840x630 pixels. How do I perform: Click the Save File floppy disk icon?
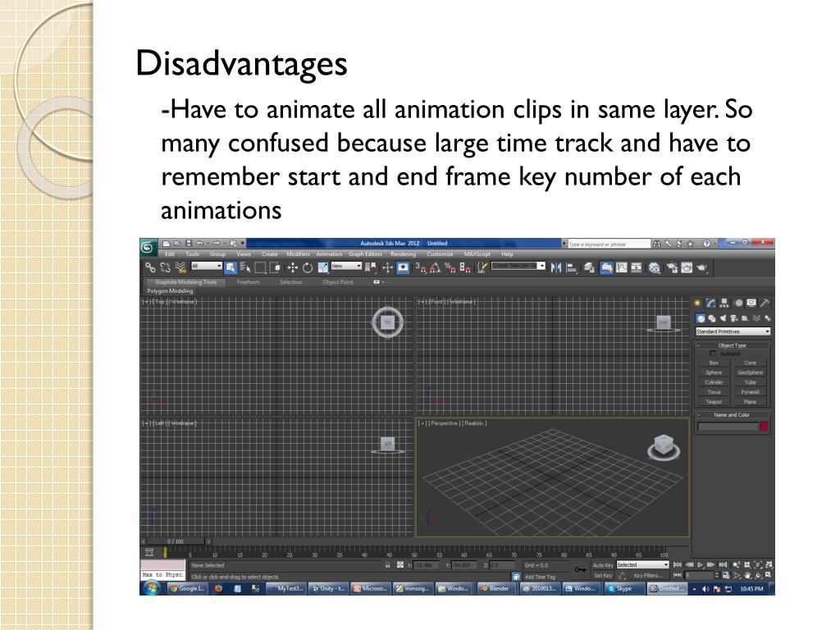click(188, 243)
